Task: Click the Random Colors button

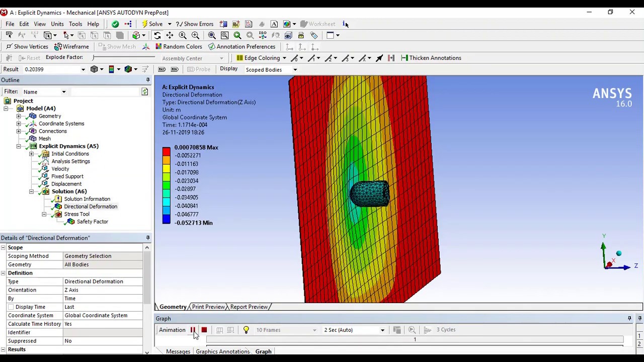Action: pyautogui.click(x=179, y=46)
